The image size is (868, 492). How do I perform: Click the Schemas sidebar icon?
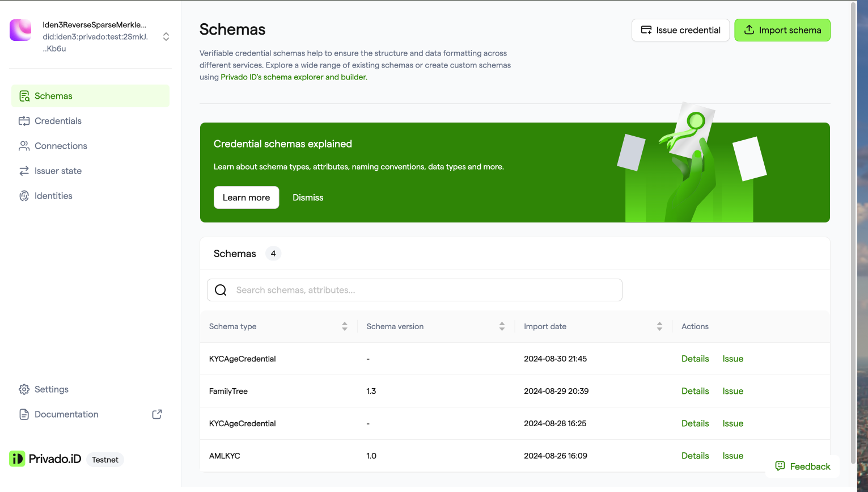24,96
